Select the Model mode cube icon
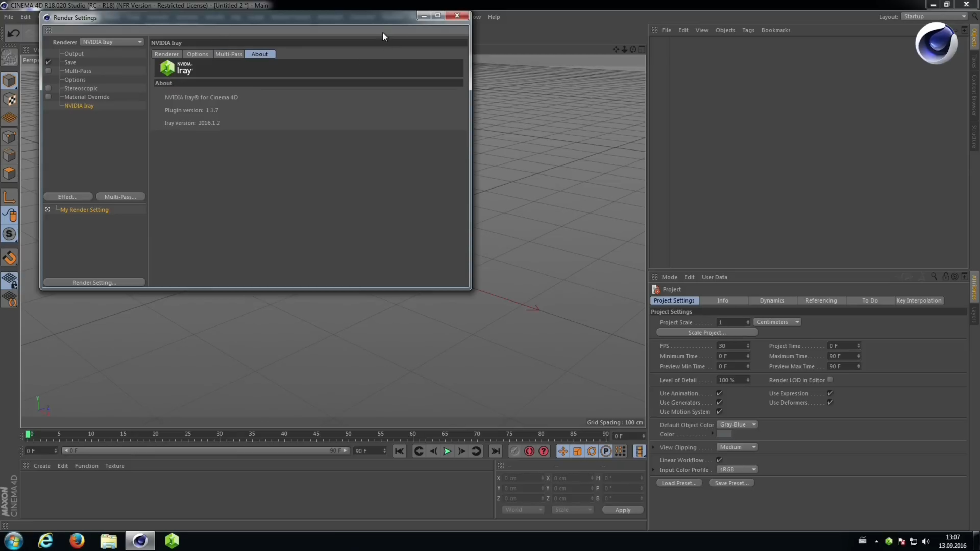 9,81
